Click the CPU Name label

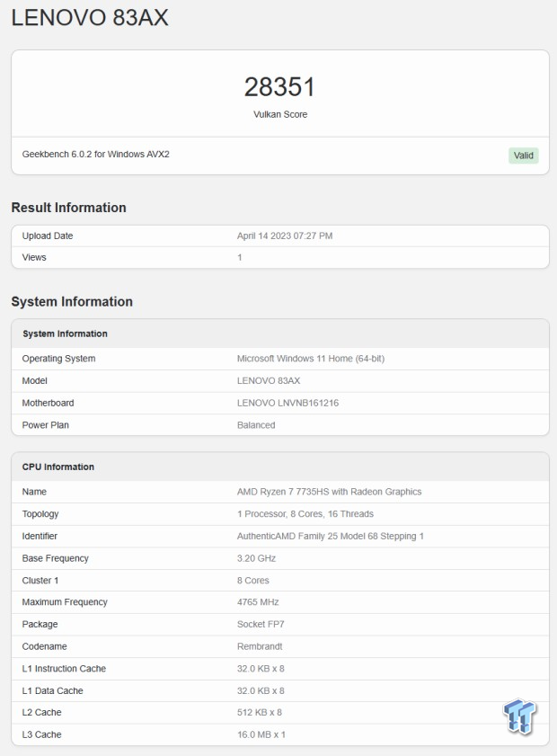coord(34,492)
